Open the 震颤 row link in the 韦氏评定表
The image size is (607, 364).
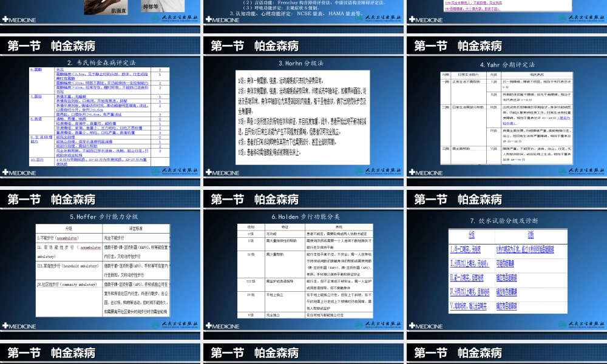(35, 70)
